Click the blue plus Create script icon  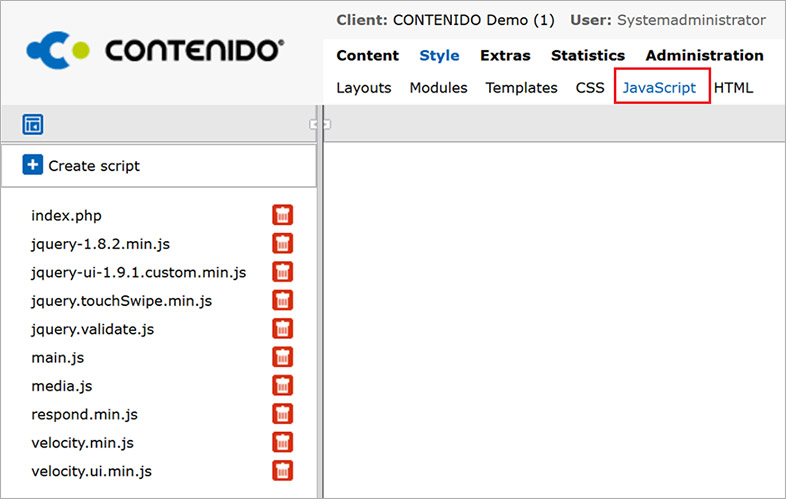tap(33, 164)
